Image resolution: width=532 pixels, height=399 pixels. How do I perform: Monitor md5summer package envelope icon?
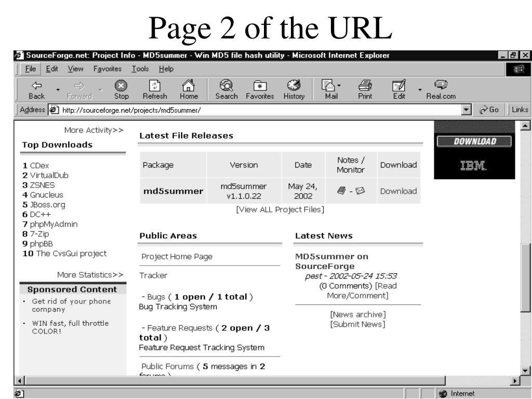click(360, 191)
